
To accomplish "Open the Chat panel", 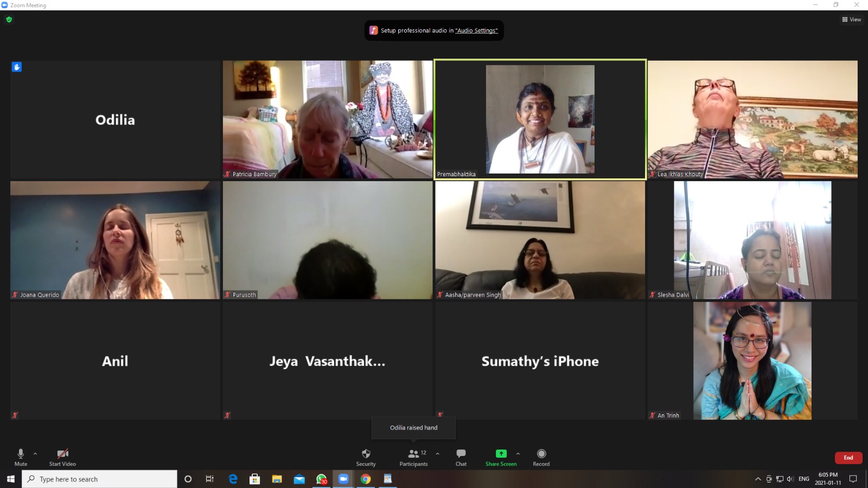I will (x=461, y=454).
